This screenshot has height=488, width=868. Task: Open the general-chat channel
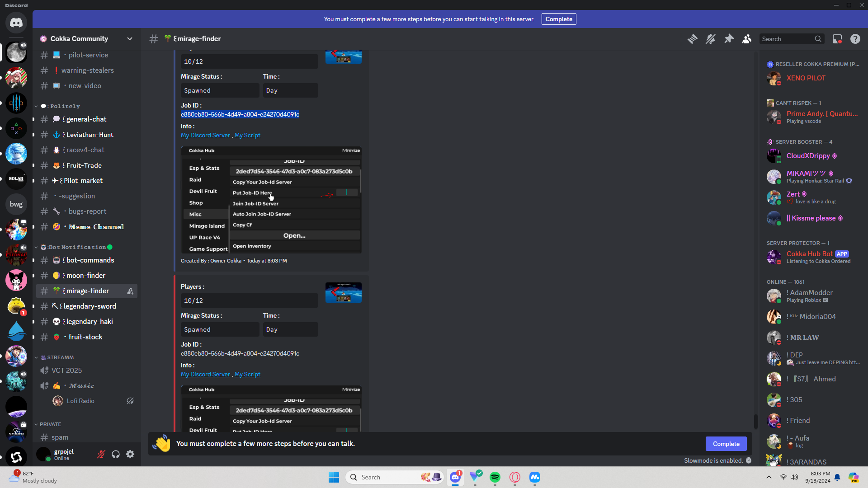click(87, 119)
